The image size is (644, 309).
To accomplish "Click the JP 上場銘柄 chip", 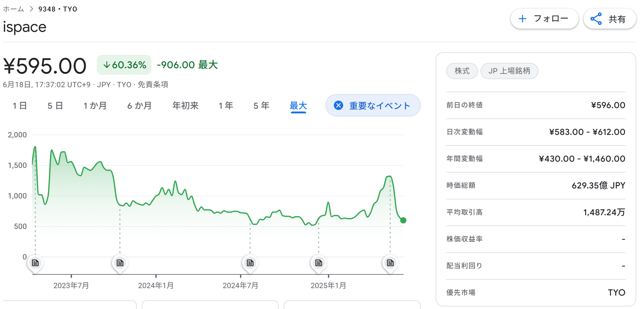I will (x=509, y=71).
